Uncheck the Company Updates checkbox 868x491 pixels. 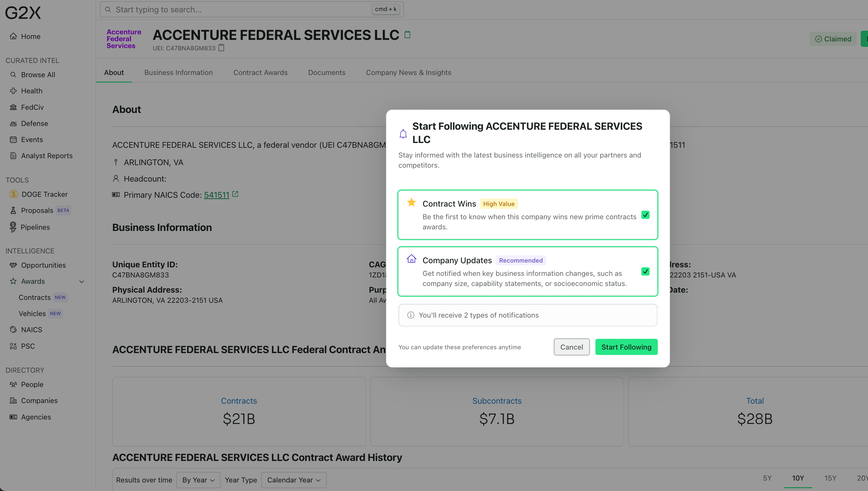[645, 271]
